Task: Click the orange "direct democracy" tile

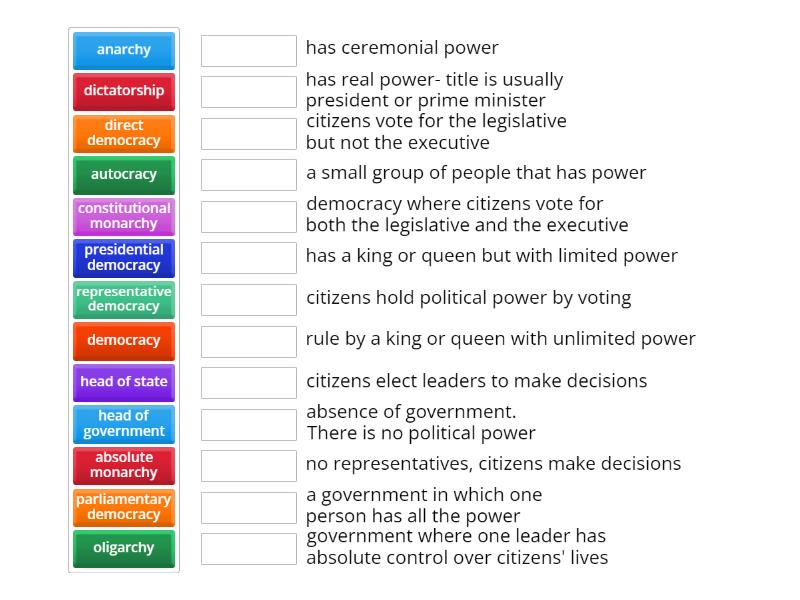Action: click(x=123, y=133)
